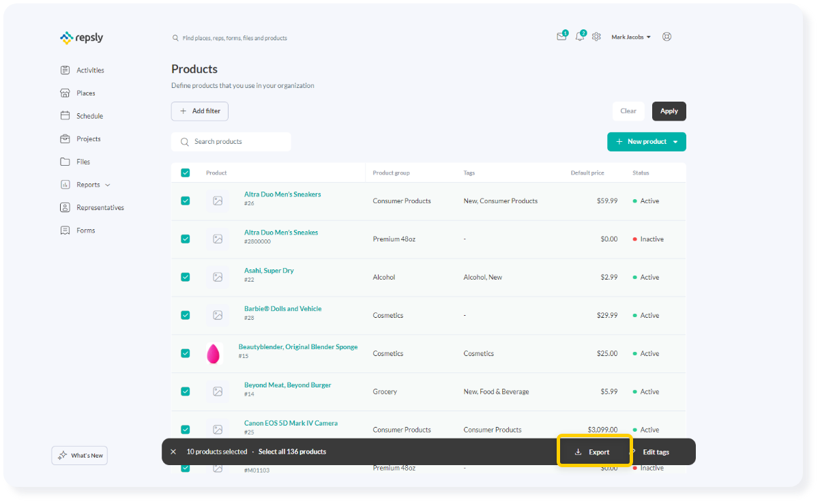Expand the Reports submenu chevron
Image resolution: width=820 pixels, height=504 pixels.
[x=108, y=185]
